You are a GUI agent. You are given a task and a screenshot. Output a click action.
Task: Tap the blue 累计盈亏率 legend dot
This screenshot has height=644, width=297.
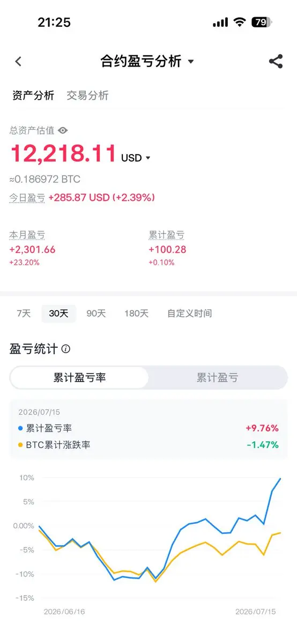coord(20,428)
